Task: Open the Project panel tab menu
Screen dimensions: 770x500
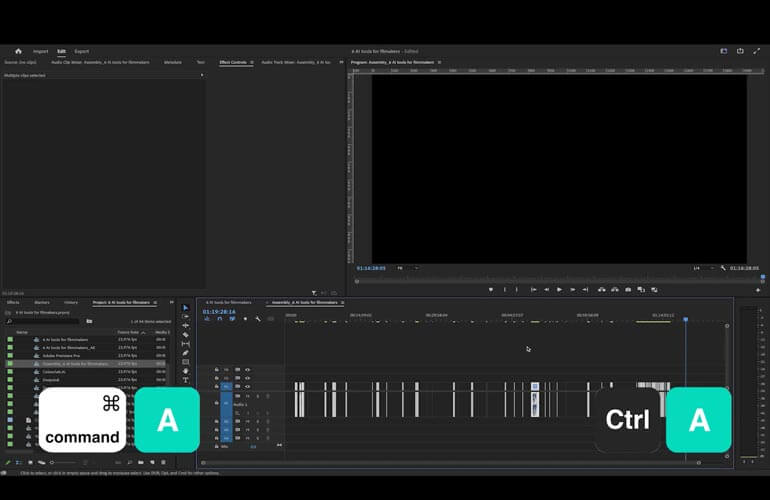Action: 155,303
